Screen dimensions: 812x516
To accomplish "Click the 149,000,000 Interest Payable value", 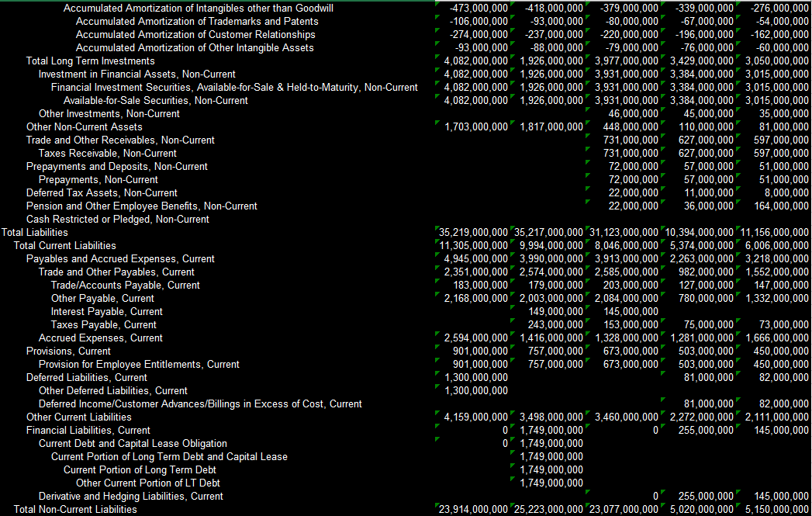I will pos(555,311).
